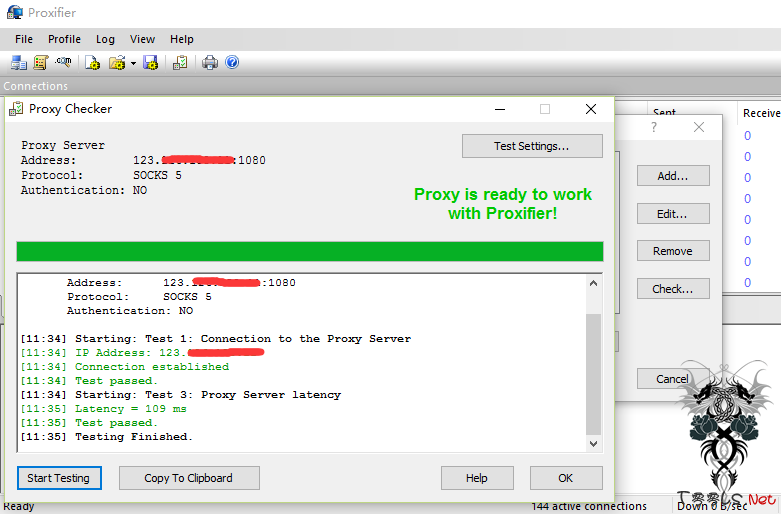This screenshot has width=781, height=514.
Task: Click Proxy Checker window title icon
Action: coord(16,109)
